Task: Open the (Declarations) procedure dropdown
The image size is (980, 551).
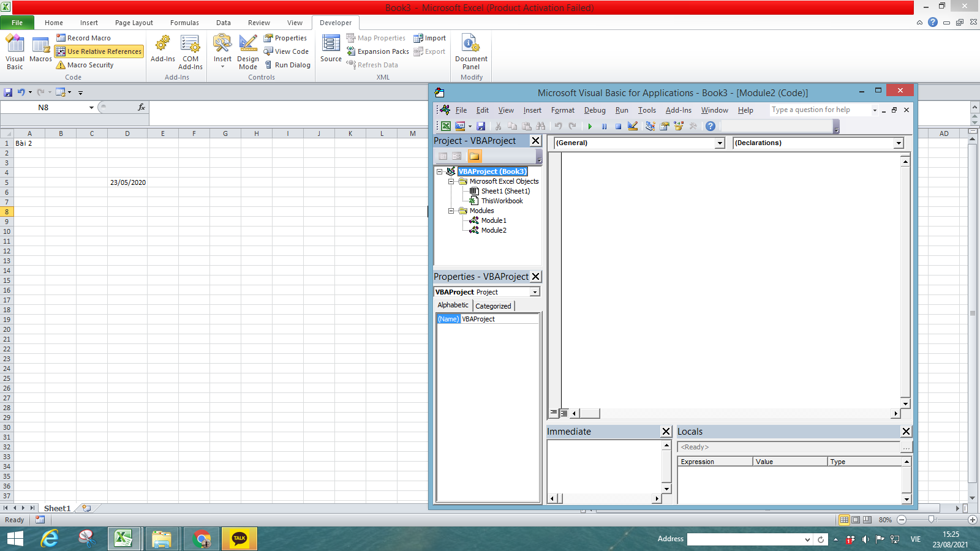Action: click(x=899, y=143)
